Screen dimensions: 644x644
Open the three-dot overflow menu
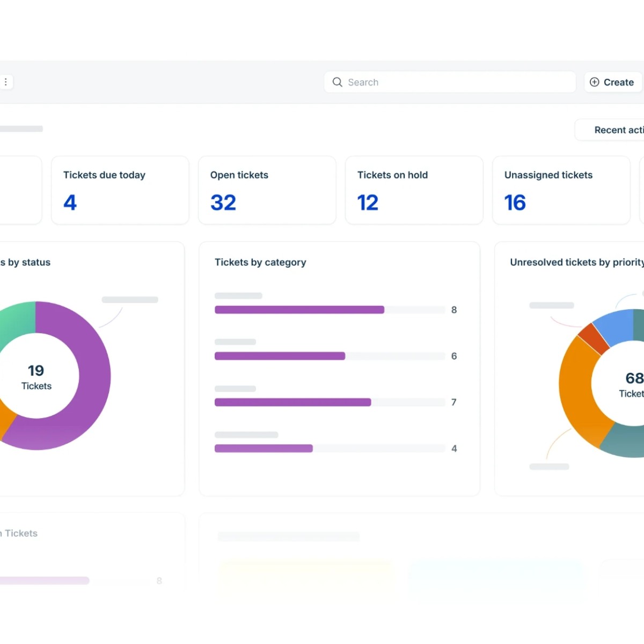click(x=6, y=82)
